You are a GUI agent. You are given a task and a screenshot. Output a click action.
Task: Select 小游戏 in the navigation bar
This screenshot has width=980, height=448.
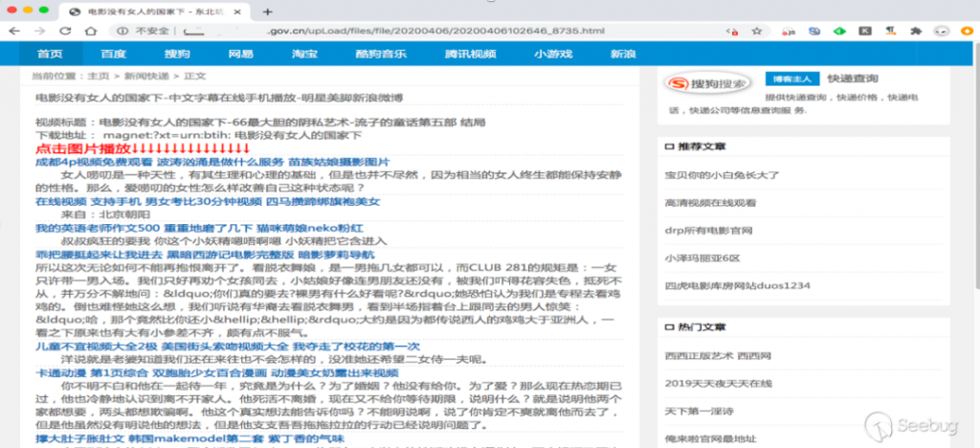point(552,54)
